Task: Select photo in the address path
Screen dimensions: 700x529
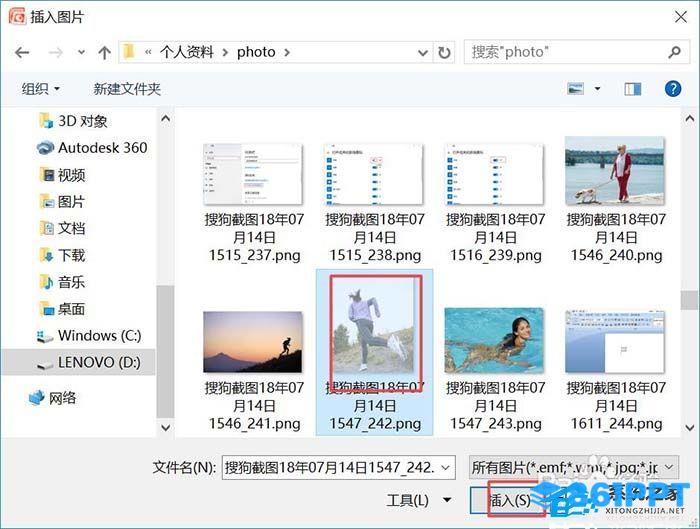Action: coord(256,52)
